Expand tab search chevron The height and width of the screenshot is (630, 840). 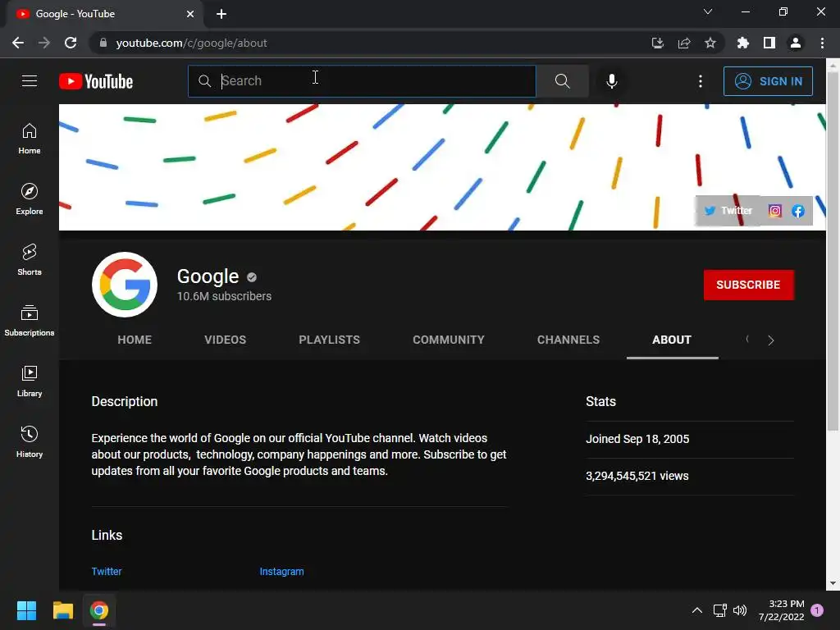point(708,11)
